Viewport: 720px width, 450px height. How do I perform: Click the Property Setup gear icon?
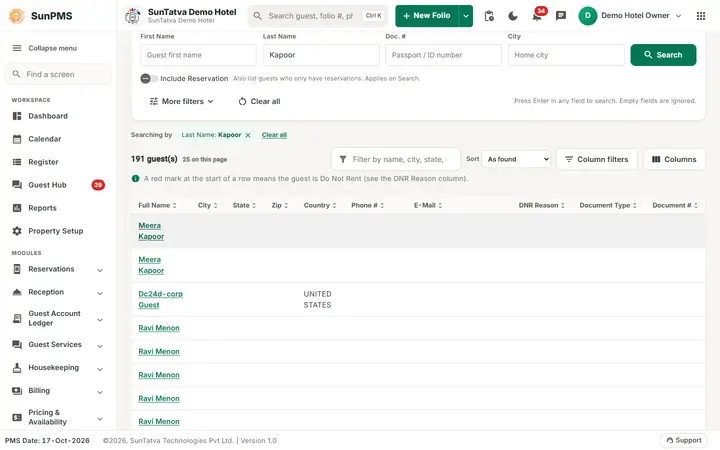pyautogui.click(x=17, y=231)
